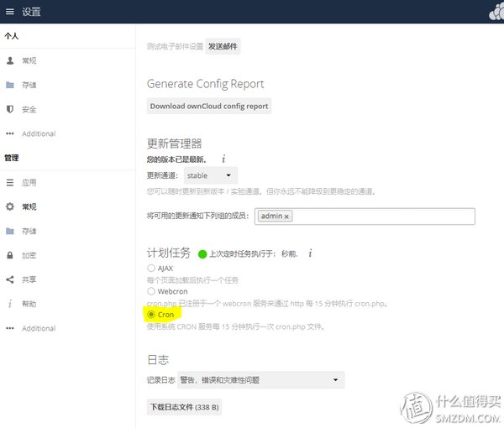Click the 更新管理器 heading
The width and height of the screenshot is (504, 428).
tap(174, 144)
